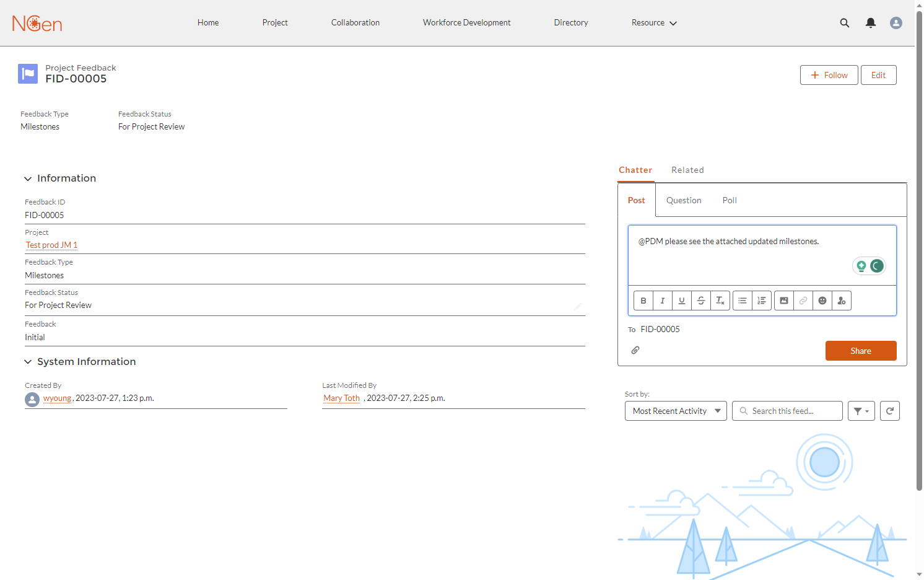924x580 pixels.
Task: Open the Directory nav item
Action: (571, 23)
